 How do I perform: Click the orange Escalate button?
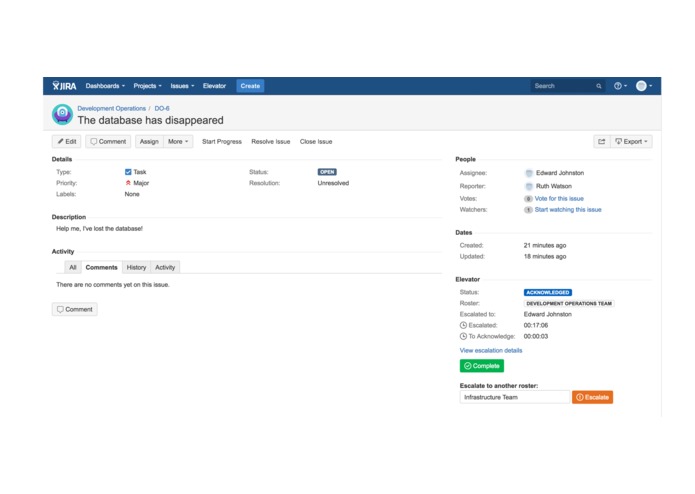592,397
